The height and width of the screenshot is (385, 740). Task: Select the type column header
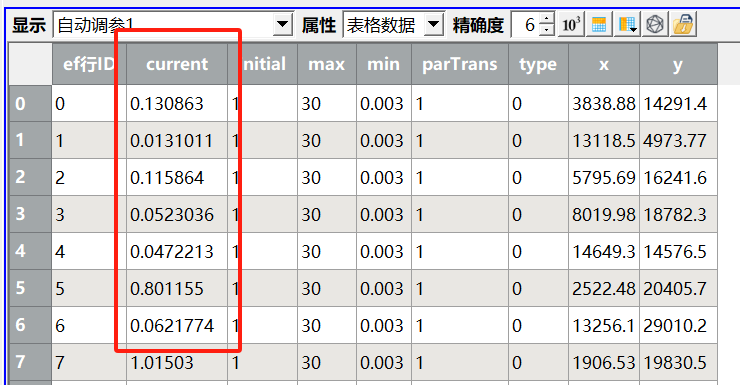click(538, 64)
